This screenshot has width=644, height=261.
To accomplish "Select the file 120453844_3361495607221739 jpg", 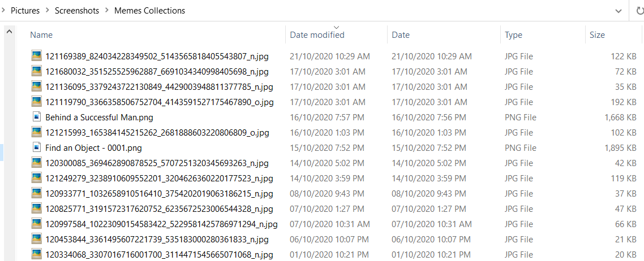I will tap(157, 240).
